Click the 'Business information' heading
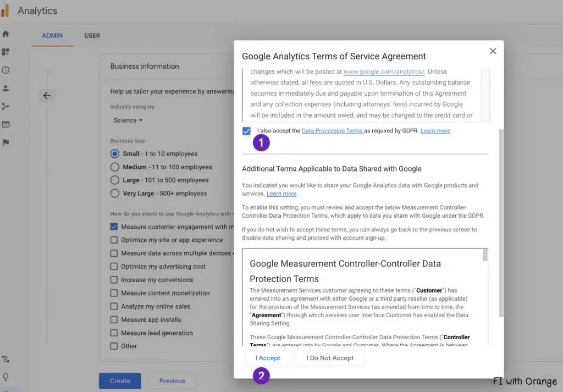This screenshot has width=563, height=392. [x=145, y=66]
